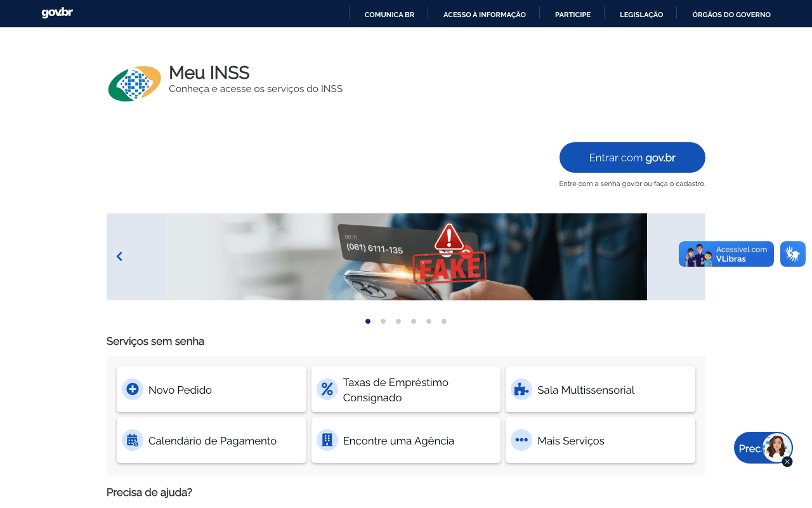812x508 pixels.
Task: Open the Helô assistant avatar
Action: click(778, 447)
